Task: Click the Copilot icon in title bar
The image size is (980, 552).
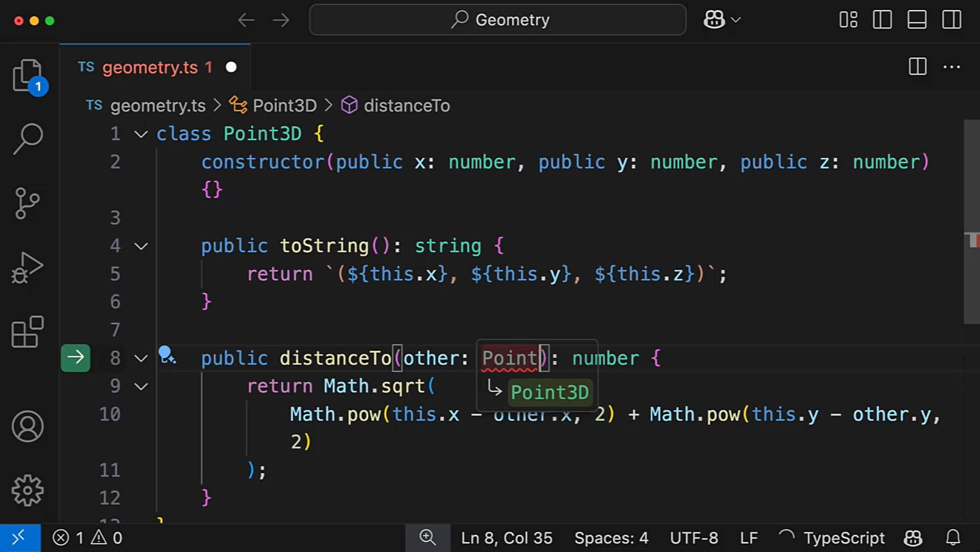Action: (x=713, y=20)
